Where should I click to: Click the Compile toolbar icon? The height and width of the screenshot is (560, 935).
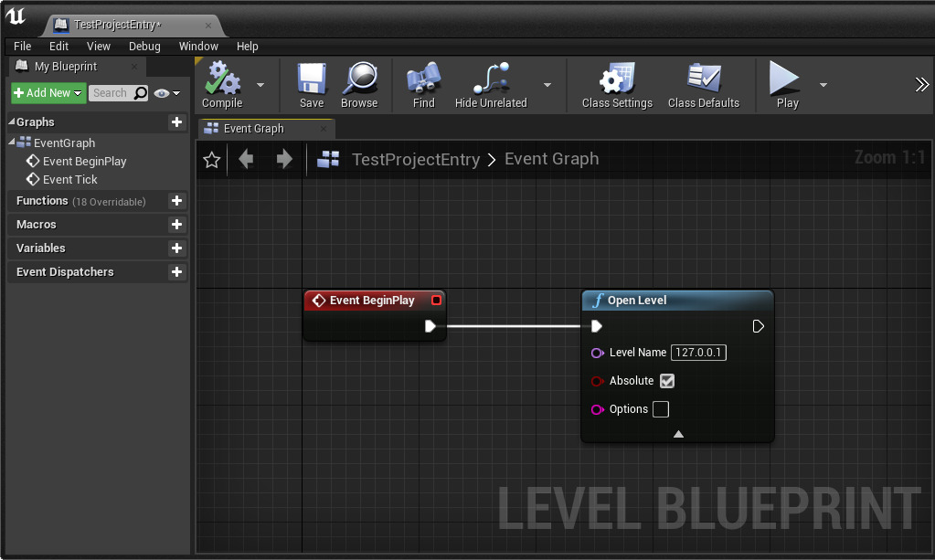click(222, 80)
